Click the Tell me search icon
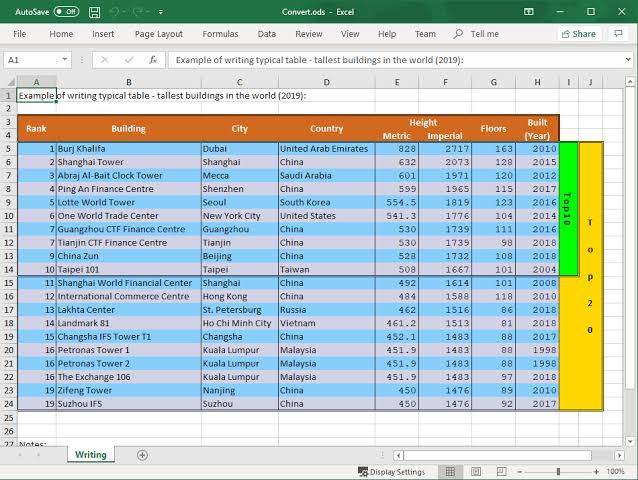Screen dimensions: 638x480 coord(458,33)
